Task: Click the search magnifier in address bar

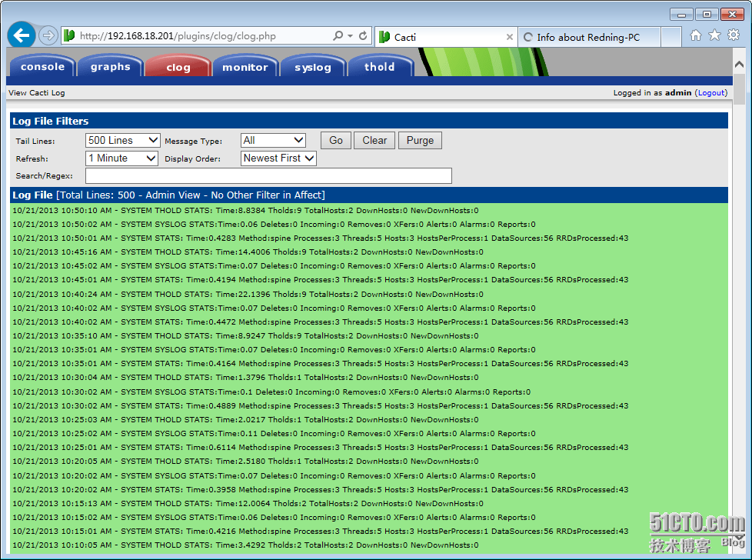Action: [x=338, y=35]
